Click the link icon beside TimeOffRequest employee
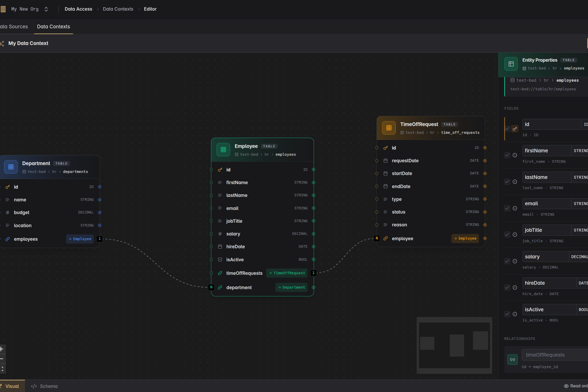This screenshot has width=588, height=392. point(386,238)
